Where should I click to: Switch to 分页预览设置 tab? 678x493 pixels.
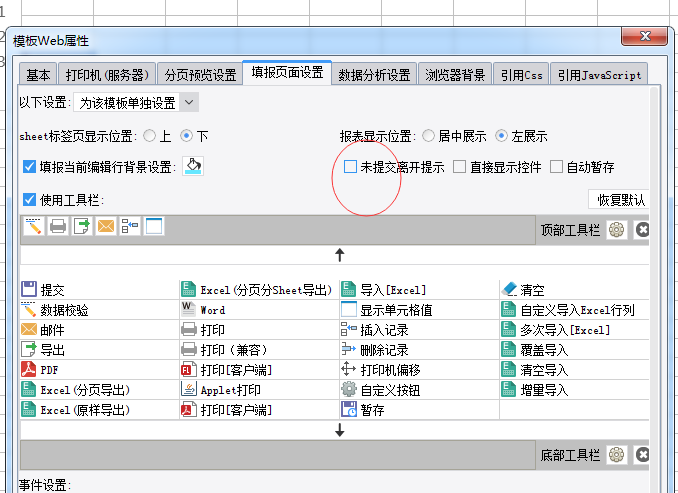click(x=200, y=75)
